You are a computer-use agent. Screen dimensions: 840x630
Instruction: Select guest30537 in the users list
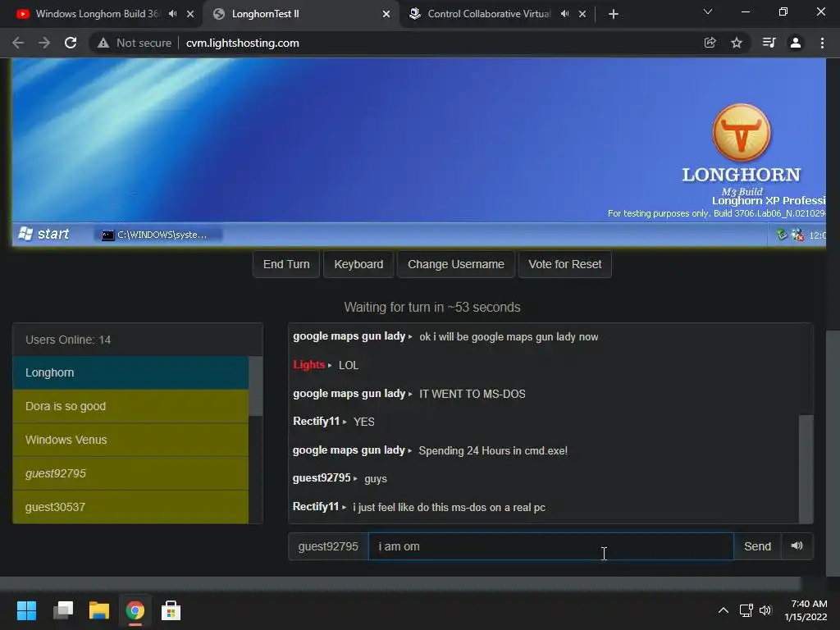[x=130, y=507]
